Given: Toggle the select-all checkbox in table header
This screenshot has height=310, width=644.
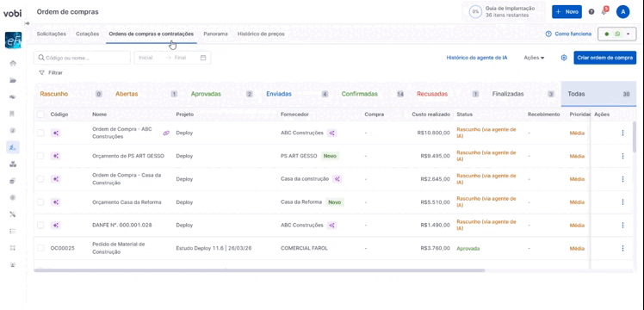Looking at the screenshot, I should 40,115.
